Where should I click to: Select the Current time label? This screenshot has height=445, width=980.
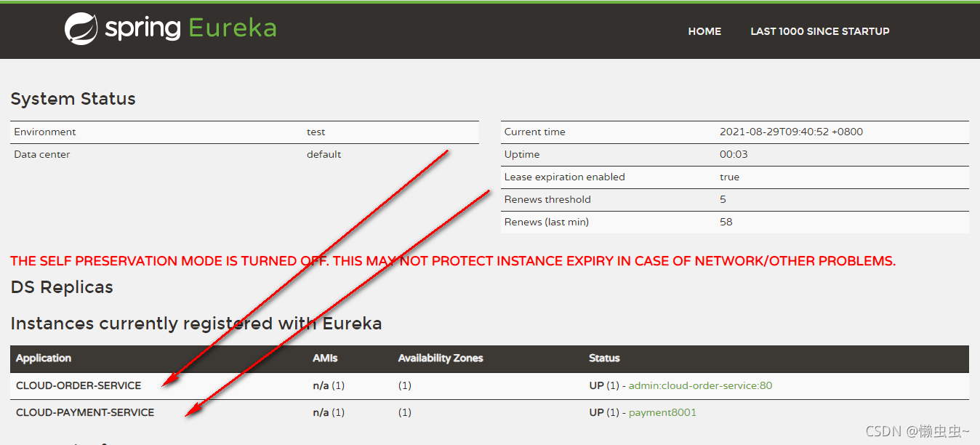[x=534, y=132]
